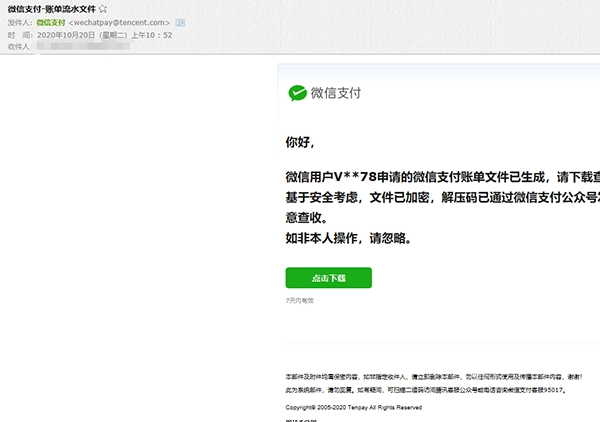
Task: Click the green 点击下载 download button
Action: coord(328,277)
